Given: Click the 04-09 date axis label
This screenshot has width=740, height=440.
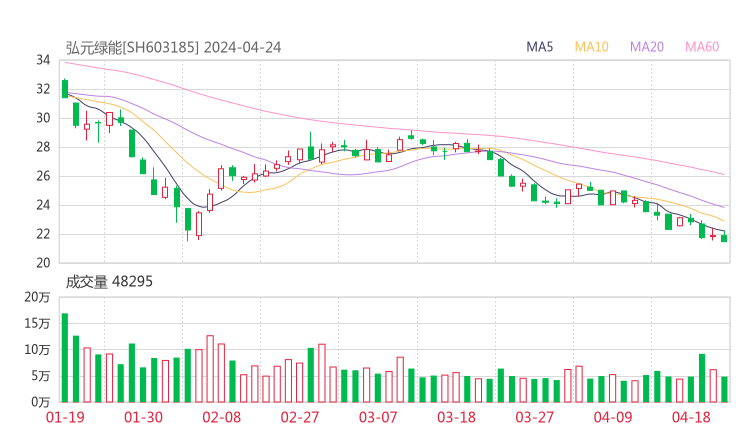Looking at the screenshot, I should (613, 417).
